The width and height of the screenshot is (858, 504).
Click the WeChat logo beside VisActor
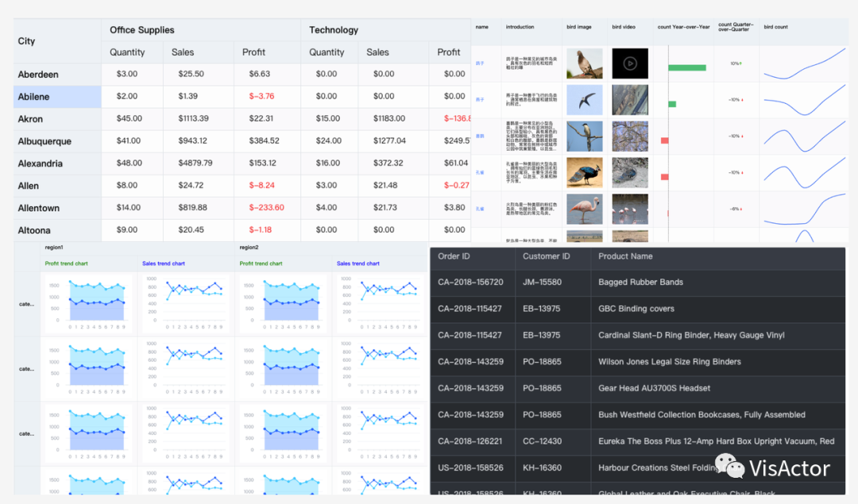(730, 466)
